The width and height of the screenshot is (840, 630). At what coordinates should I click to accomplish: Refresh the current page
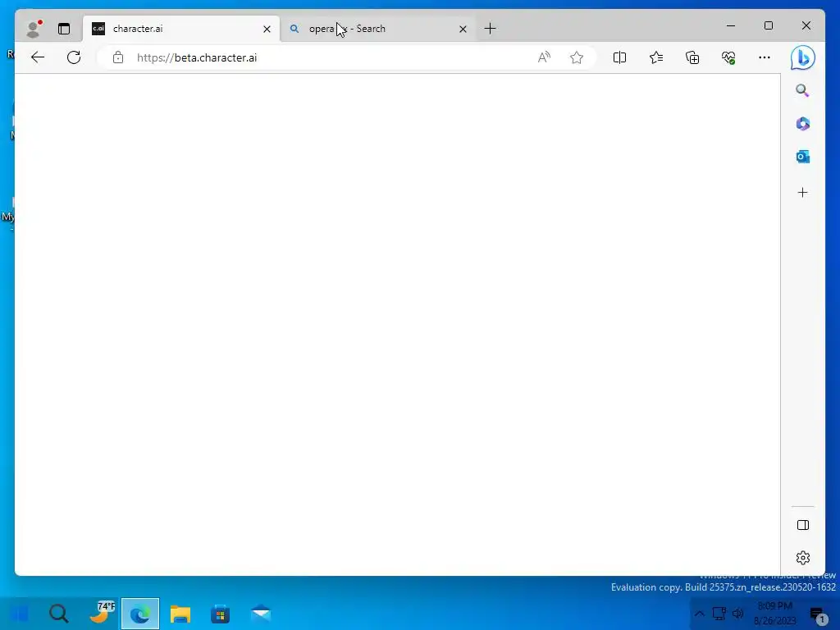(74, 57)
